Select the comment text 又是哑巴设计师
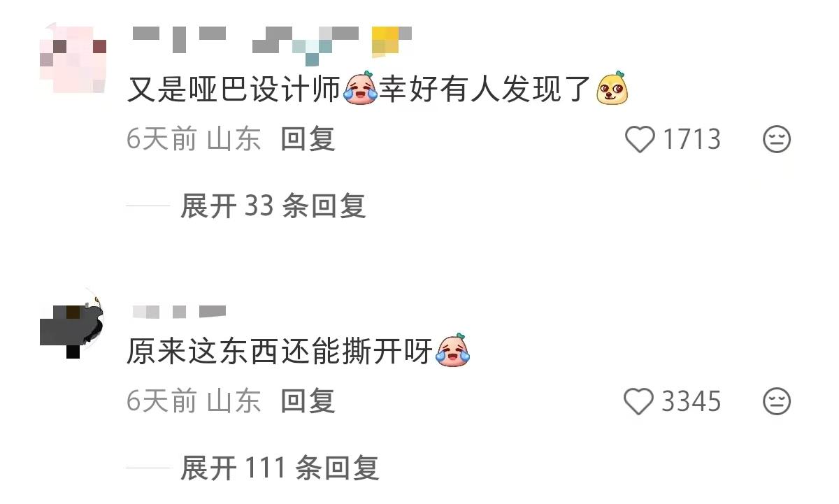The image size is (839, 504). [x=234, y=89]
